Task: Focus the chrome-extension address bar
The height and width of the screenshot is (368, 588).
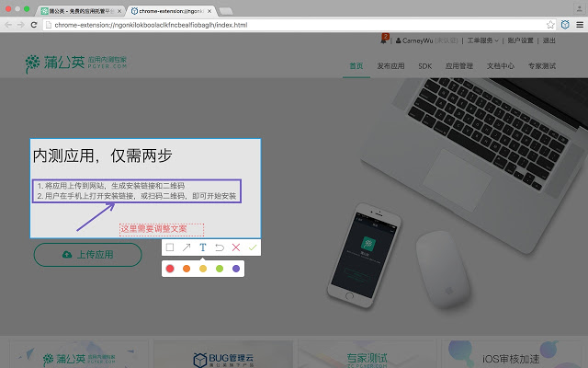Action: [296, 25]
